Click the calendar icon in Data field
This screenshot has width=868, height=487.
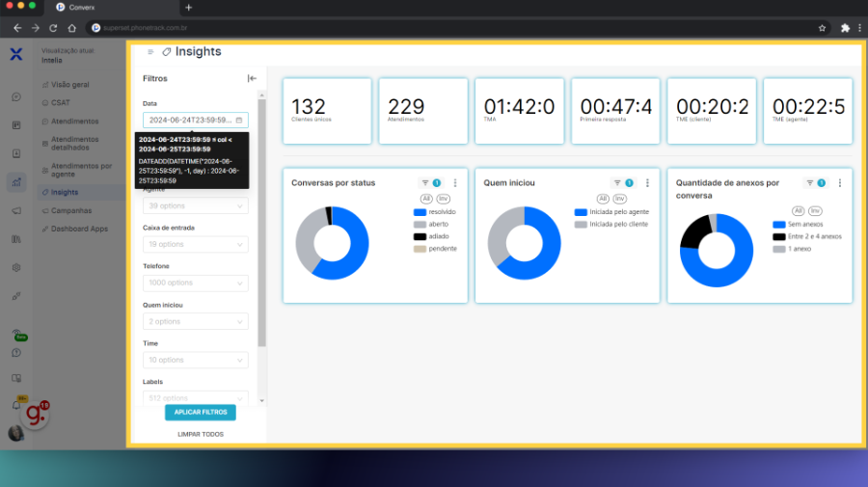click(239, 121)
